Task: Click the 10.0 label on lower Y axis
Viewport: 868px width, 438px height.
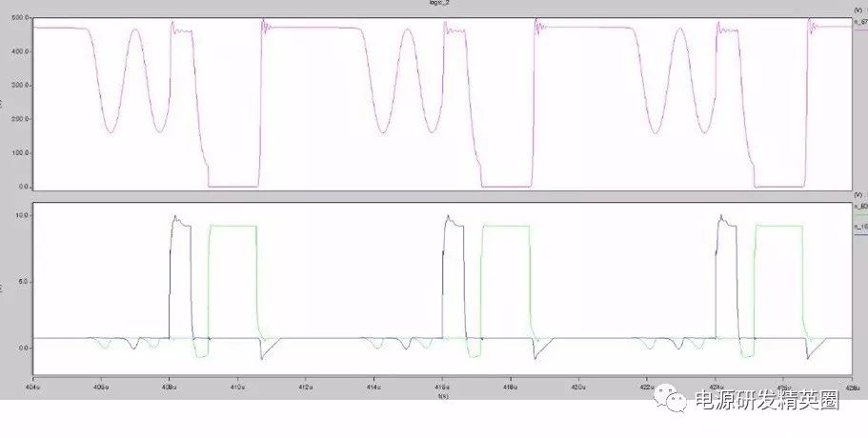Action: pyautogui.click(x=21, y=215)
